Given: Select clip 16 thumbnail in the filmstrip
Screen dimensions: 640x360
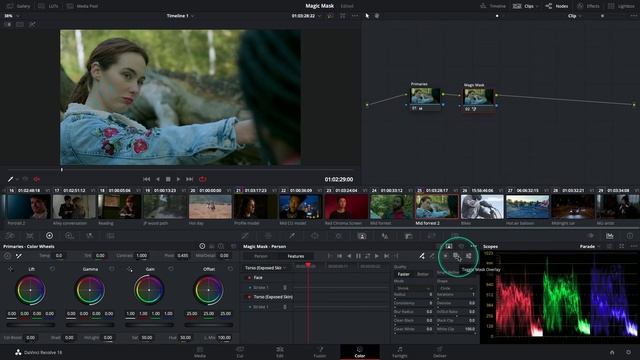Looking at the screenshot, I should 29,207.
